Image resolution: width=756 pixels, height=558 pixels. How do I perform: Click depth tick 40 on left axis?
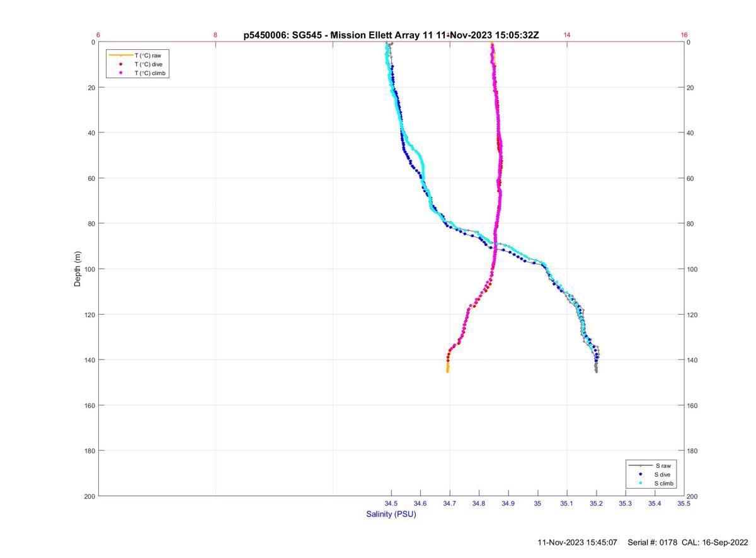click(x=91, y=133)
